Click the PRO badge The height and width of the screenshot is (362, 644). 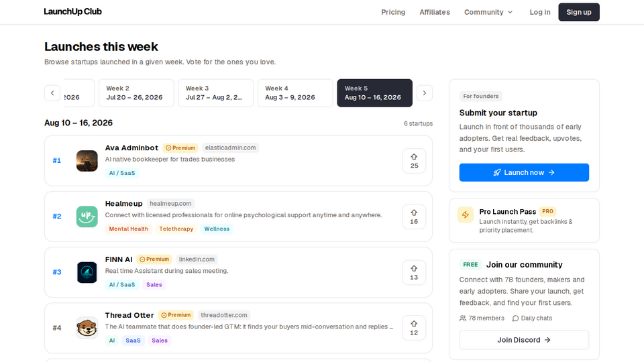coord(547,211)
